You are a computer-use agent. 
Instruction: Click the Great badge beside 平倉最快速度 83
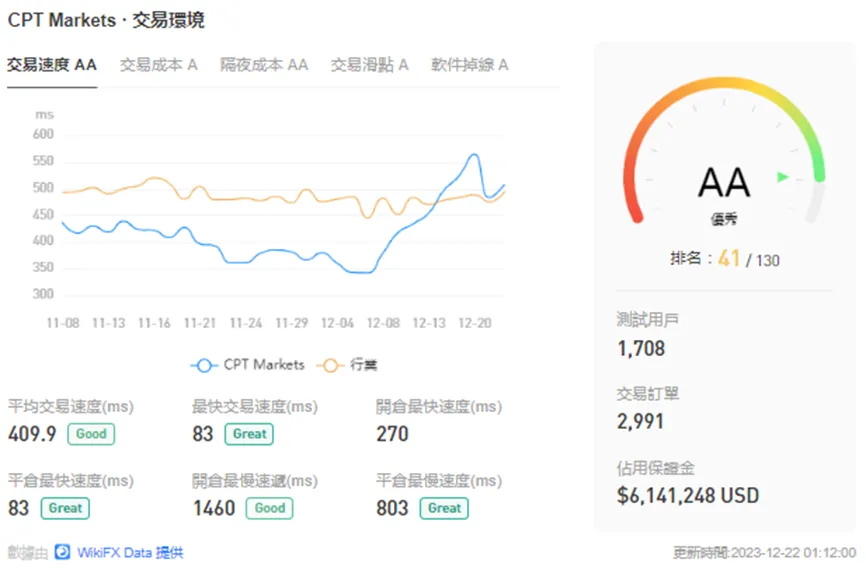coord(65,508)
